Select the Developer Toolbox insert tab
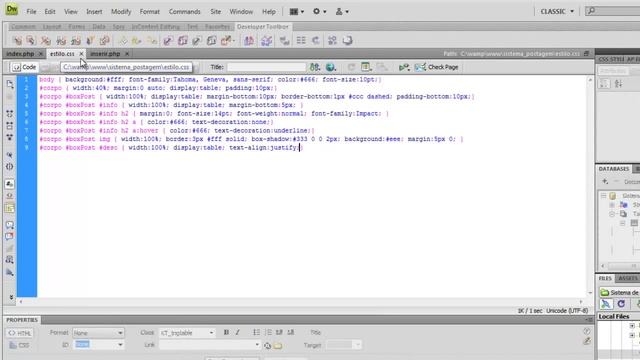The image size is (640, 360). point(262,27)
